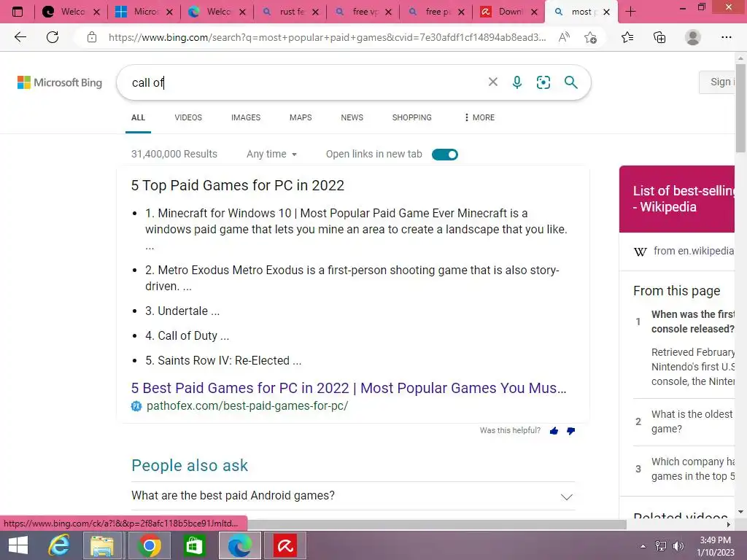747x560 pixels.
Task: Open pathofex.com best-paid-games URL link
Action: point(247,405)
